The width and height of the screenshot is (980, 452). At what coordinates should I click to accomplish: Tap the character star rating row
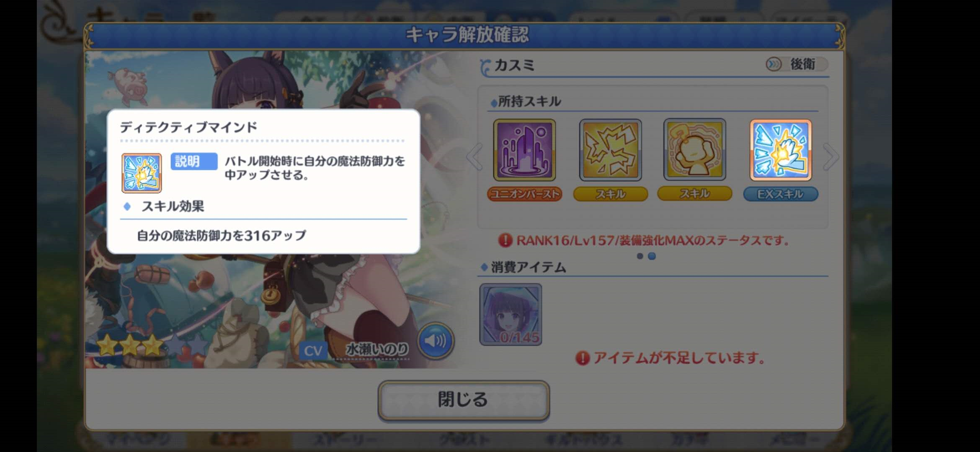coord(152,346)
